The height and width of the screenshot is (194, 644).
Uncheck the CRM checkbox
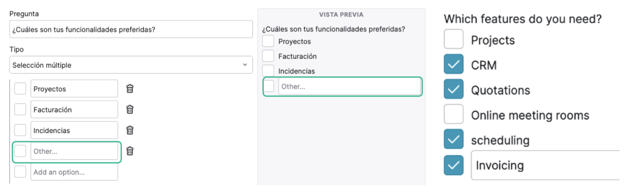(x=454, y=64)
